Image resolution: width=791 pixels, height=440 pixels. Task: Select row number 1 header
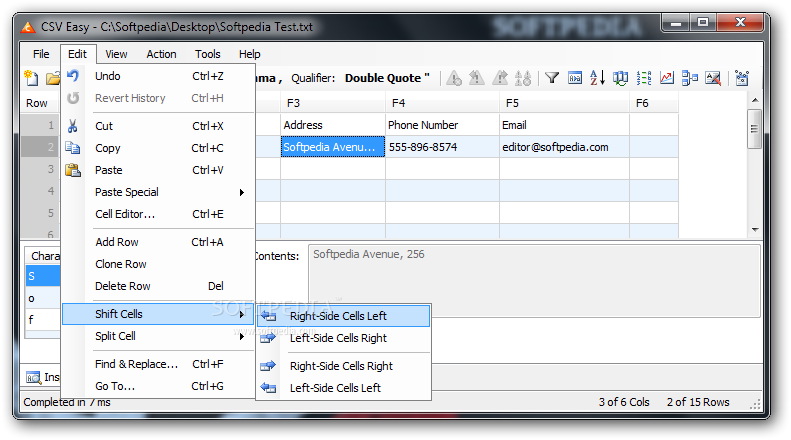click(40, 125)
